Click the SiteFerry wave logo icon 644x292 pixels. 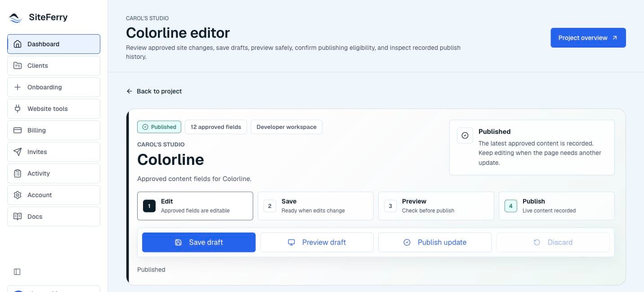15,18
